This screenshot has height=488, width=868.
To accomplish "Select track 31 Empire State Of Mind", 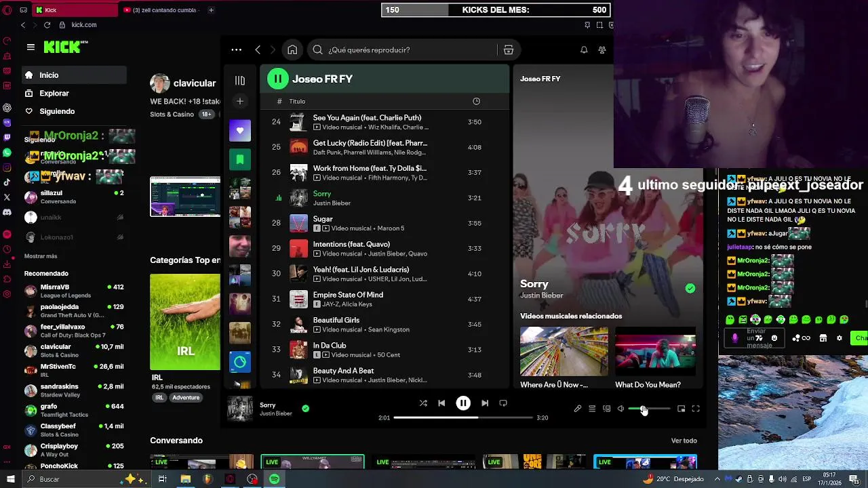I will click(x=384, y=299).
